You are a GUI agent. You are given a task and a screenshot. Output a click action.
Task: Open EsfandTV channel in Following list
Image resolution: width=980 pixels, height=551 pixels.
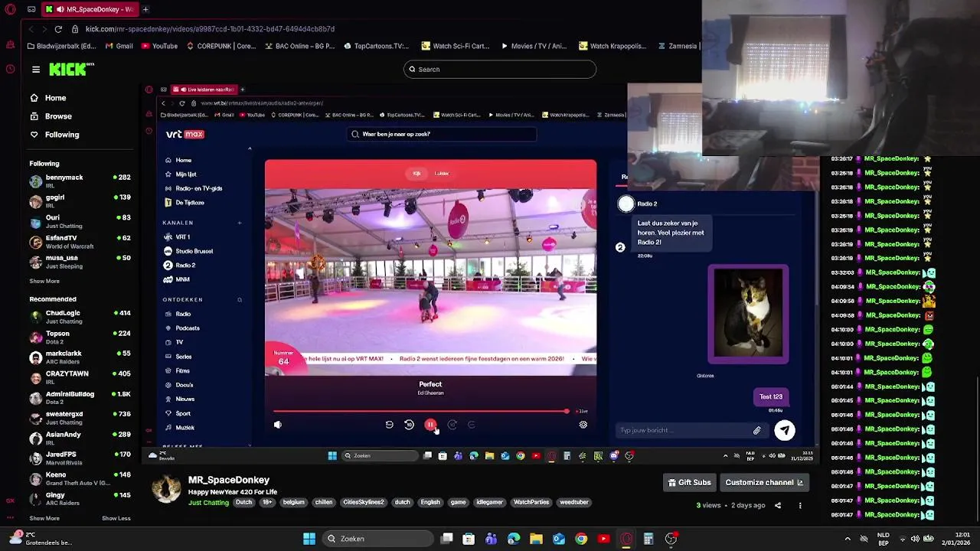click(80, 242)
